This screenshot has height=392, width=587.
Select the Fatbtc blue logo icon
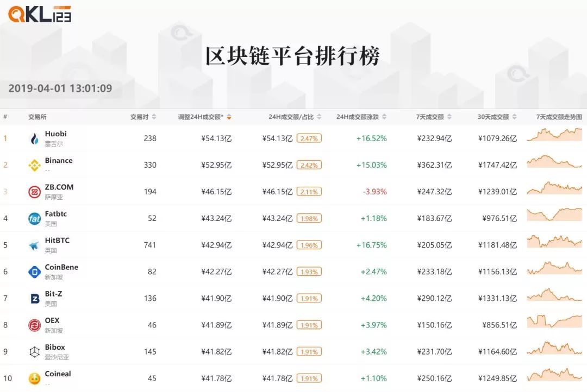[x=34, y=218]
